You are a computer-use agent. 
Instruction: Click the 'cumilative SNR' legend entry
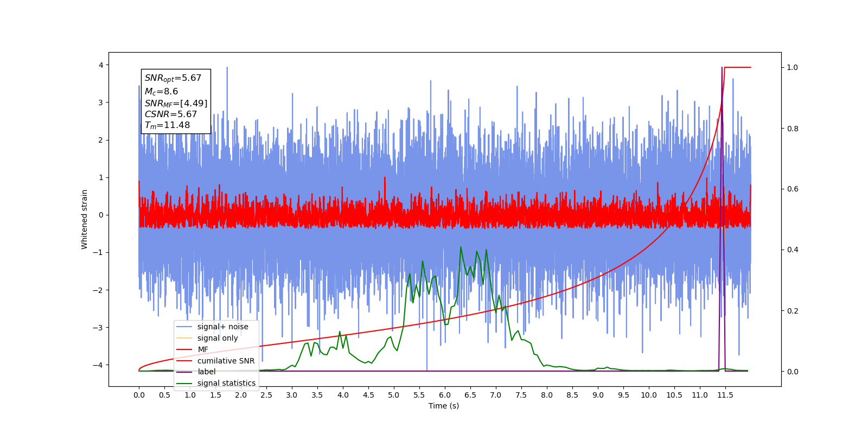click(216, 361)
